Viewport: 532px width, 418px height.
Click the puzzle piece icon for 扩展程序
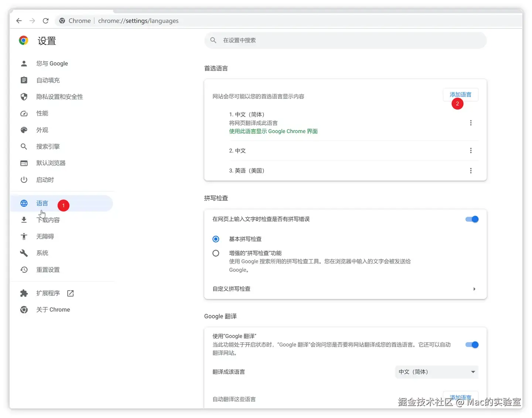24,293
